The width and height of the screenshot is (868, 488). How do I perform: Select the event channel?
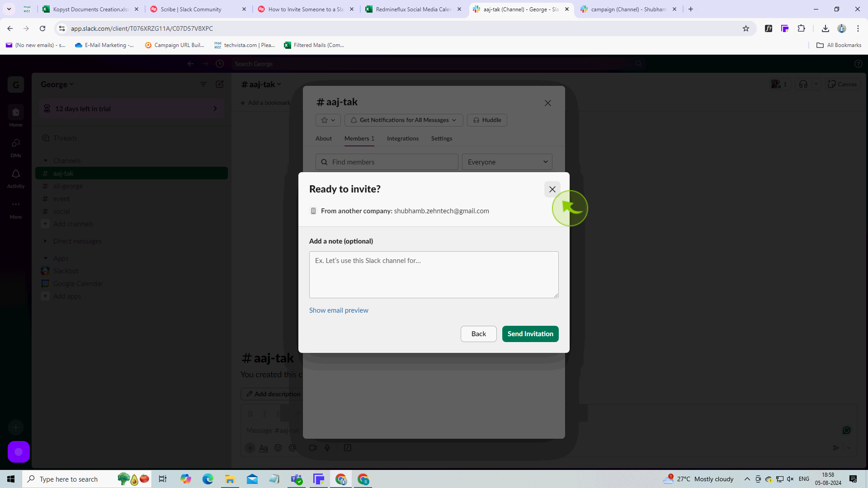61,199
